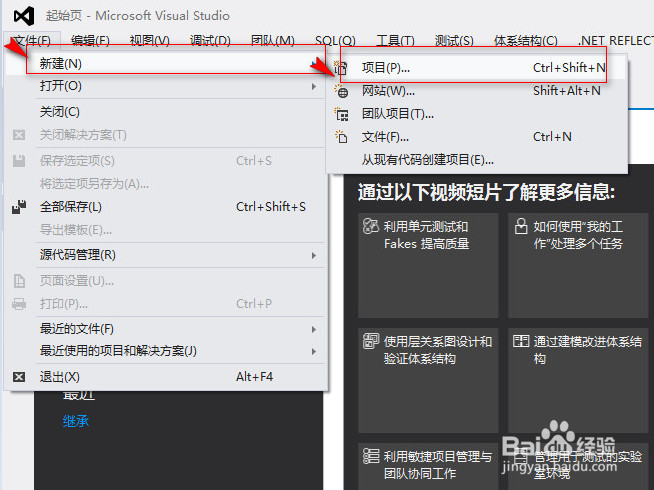Select 打印(P)... menu item

click(x=166, y=304)
